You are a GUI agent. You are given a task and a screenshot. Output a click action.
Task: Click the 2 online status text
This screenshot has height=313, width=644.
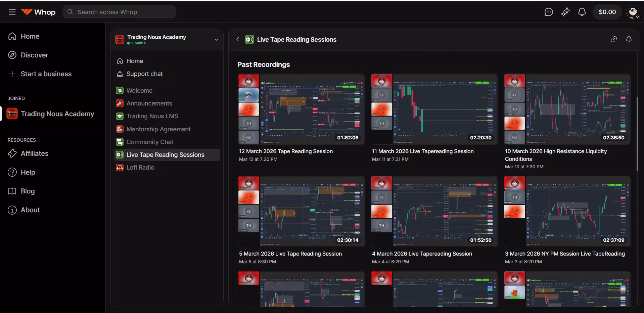click(138, 43)
